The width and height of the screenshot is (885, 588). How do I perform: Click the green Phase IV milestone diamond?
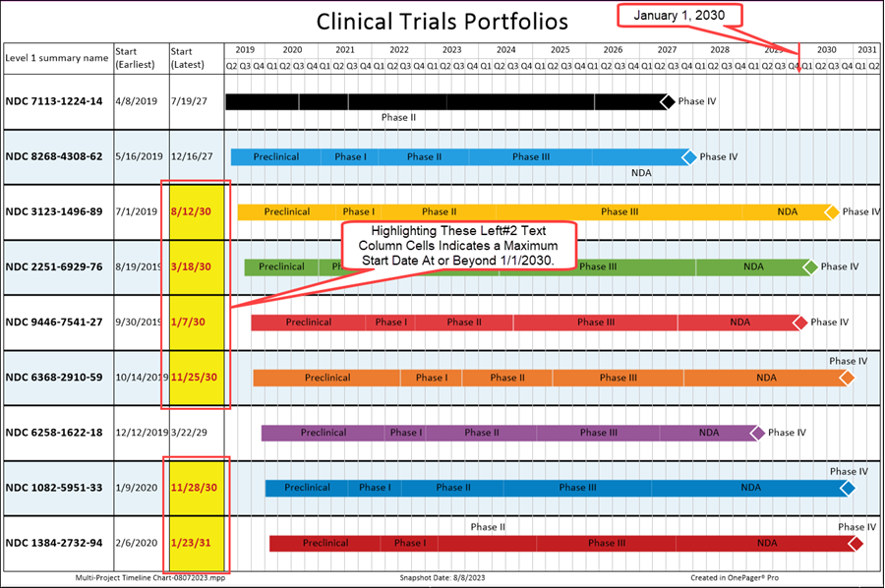pos(809,266)
